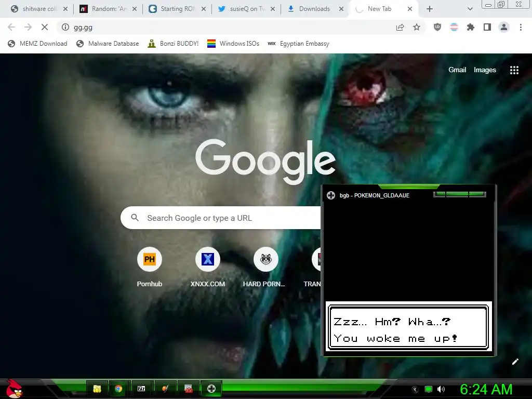Screen dimensions: 532x399
Task: Click the bgb emulator taskbar icon
Action: pyautogui.click(x=211, y=389)
